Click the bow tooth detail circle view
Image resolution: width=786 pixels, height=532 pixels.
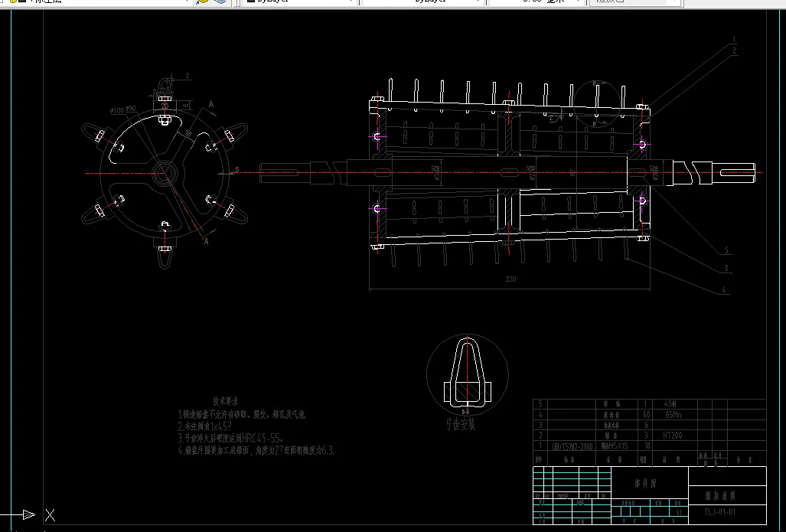[467, 374]
